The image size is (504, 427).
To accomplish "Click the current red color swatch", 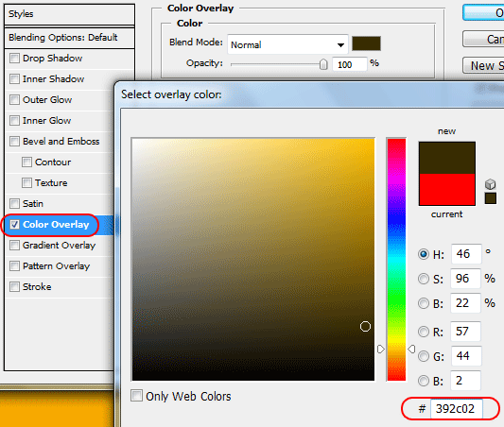I will pos(446,190).
